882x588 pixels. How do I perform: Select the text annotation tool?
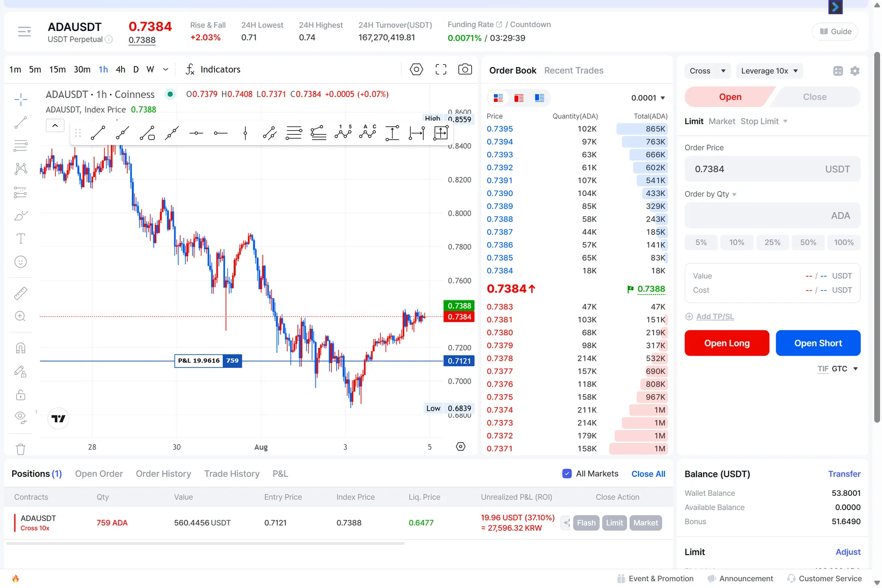click(21, 239)
